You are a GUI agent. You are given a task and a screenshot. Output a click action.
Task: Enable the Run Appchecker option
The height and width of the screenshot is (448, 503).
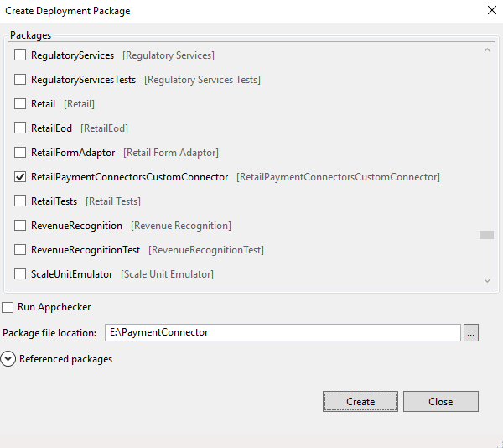8,307
